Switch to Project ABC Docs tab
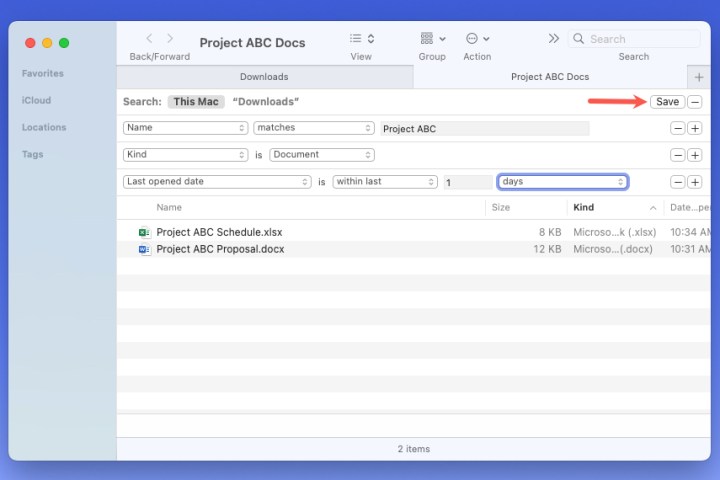The height and width of the screenshot is (480, 720). click(x=549, y=77)
